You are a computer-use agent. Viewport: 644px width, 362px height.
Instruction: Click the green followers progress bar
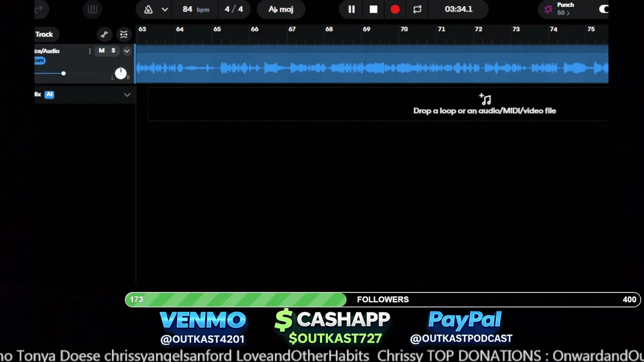pos(235,300)
